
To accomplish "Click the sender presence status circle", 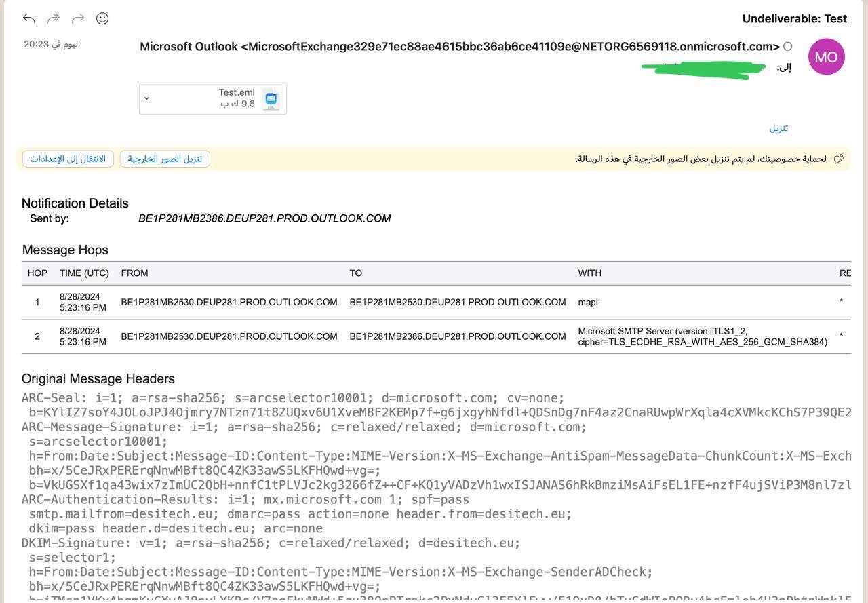I will 787,47.
